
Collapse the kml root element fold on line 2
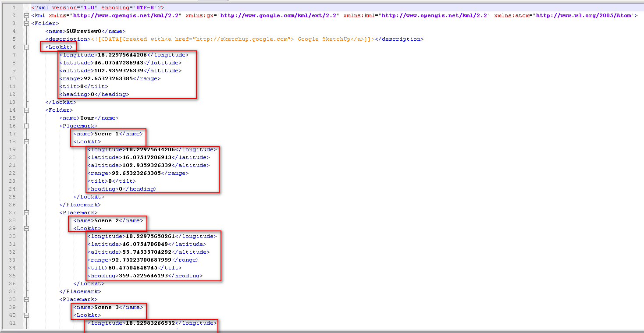point(27,15)
